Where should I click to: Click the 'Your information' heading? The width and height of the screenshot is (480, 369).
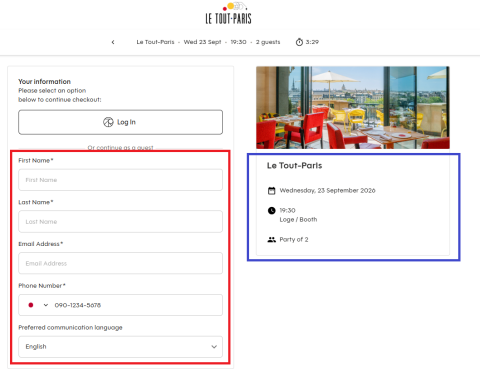[44, 82]
